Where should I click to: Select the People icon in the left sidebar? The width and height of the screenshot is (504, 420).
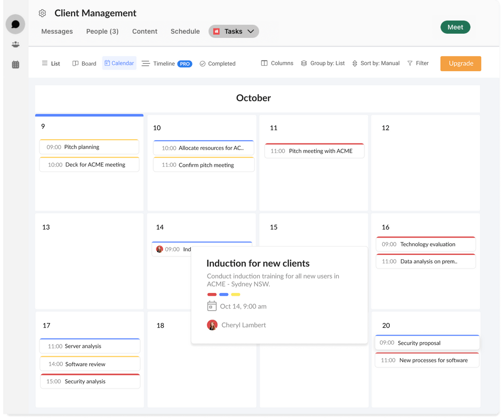(x=15, y=44)
